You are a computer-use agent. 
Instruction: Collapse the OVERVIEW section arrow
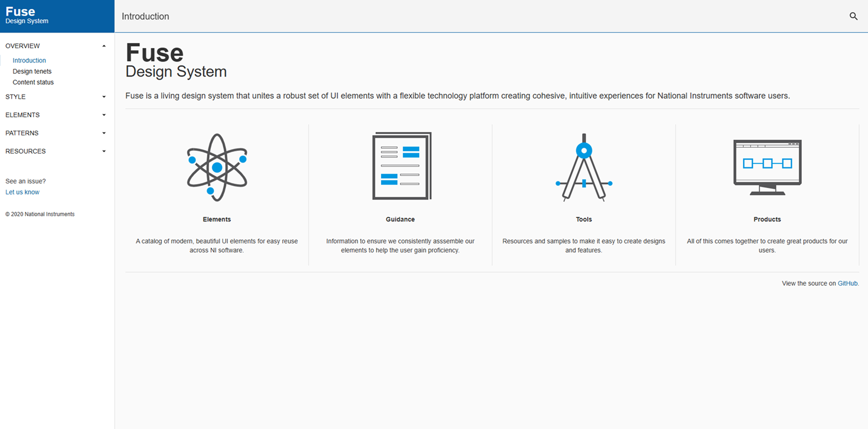pos(104,46)
